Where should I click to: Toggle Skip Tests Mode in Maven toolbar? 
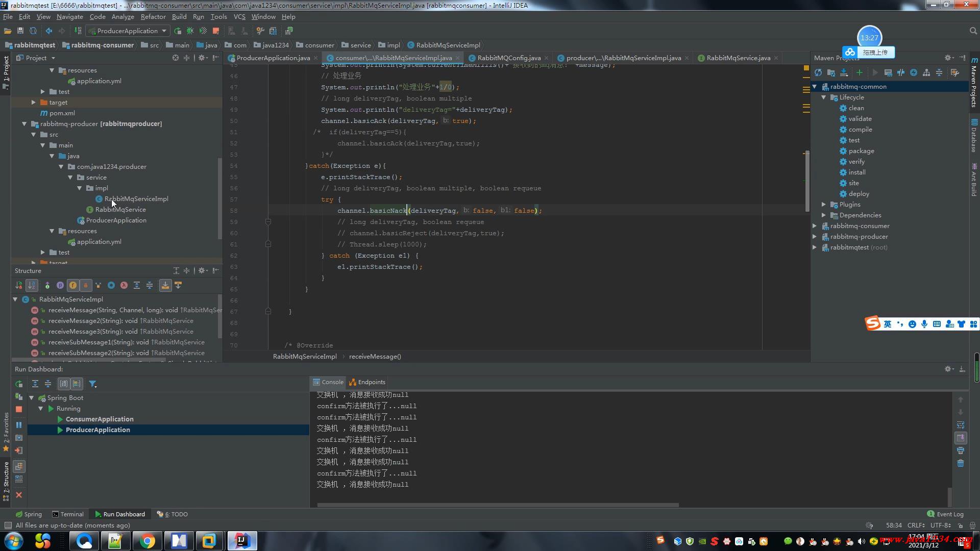pos(914,72)
